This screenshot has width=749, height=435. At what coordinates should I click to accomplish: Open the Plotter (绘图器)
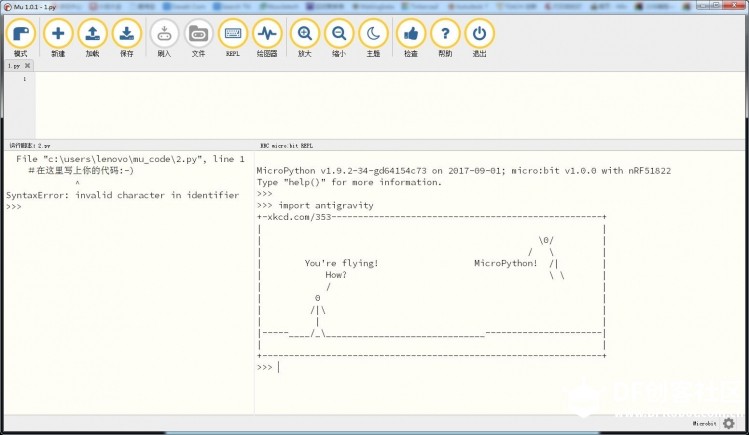pyautogui.click(x=267, y=38)
